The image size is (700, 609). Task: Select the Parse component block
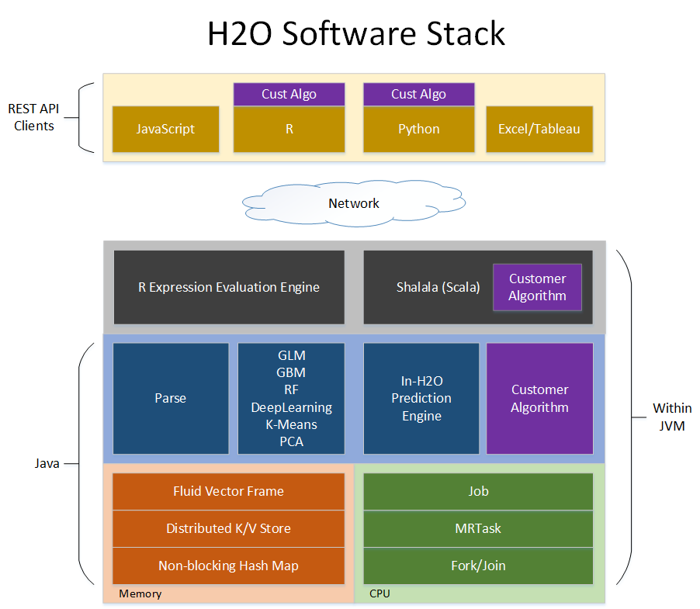pyautogui.click(x=171, y=398)
